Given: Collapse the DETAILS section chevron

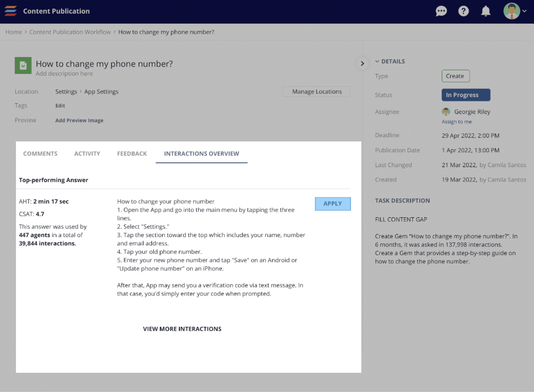Looking at the screenshot, I should click(x=377, y=61).
